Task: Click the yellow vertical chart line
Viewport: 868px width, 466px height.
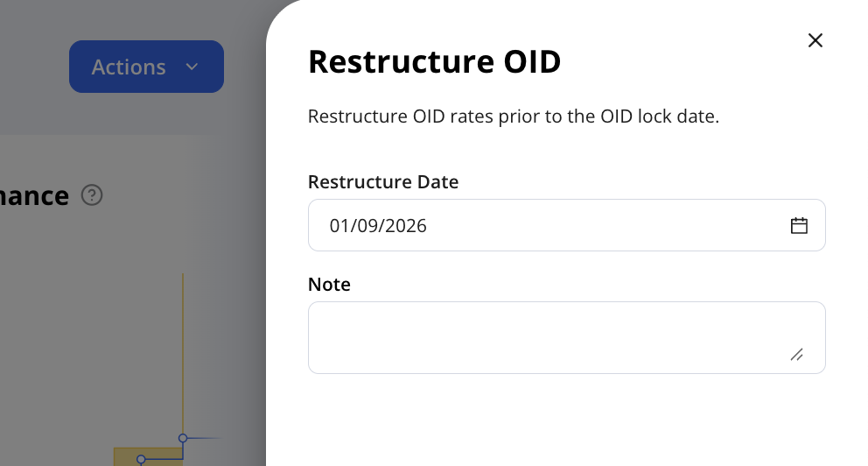Action: (183, 355)
